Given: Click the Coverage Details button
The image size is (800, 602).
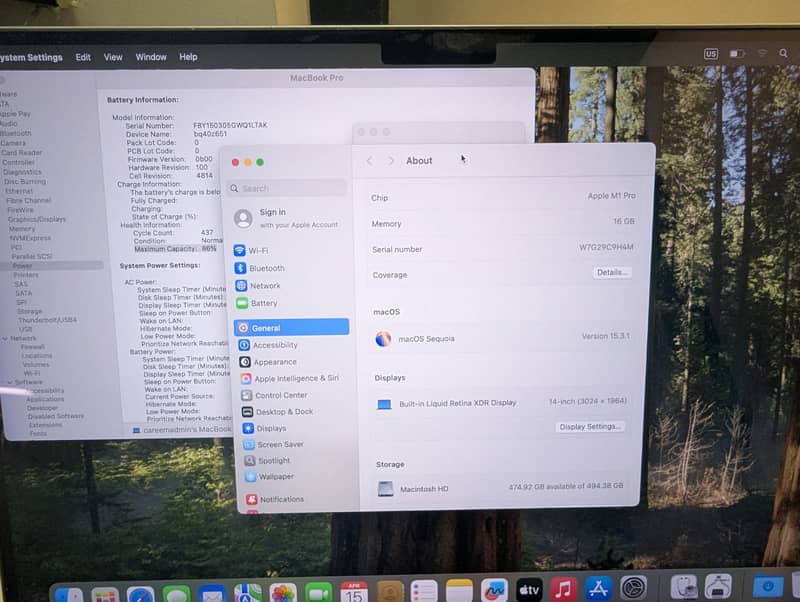Looking at the screenshot, I should coord(612,272).
